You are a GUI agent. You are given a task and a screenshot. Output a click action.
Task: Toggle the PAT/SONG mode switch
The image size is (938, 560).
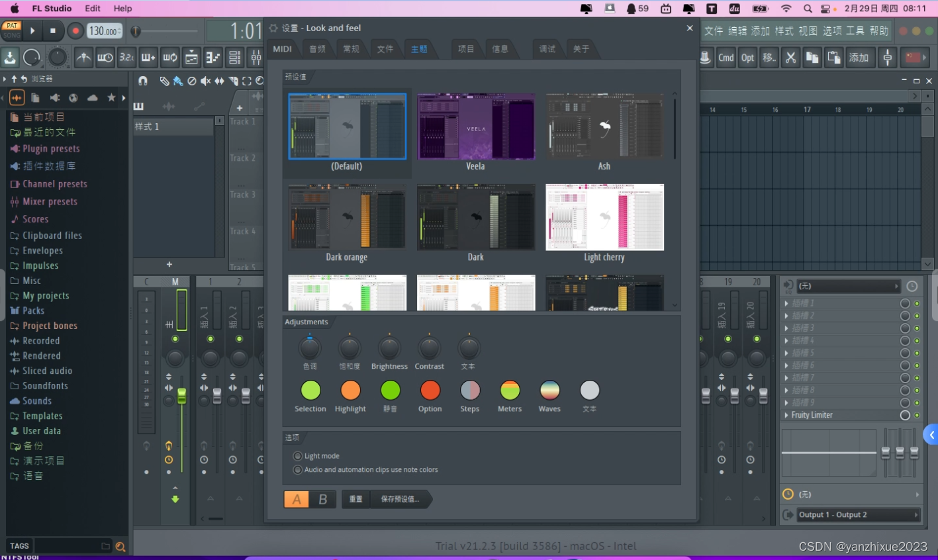click(12, 30)
